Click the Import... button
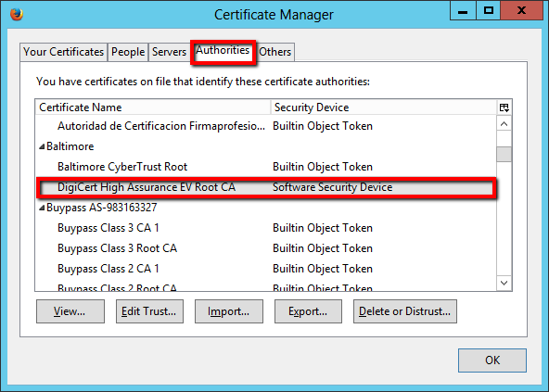This screenshot has width=549, height=392. coord(229,311)
